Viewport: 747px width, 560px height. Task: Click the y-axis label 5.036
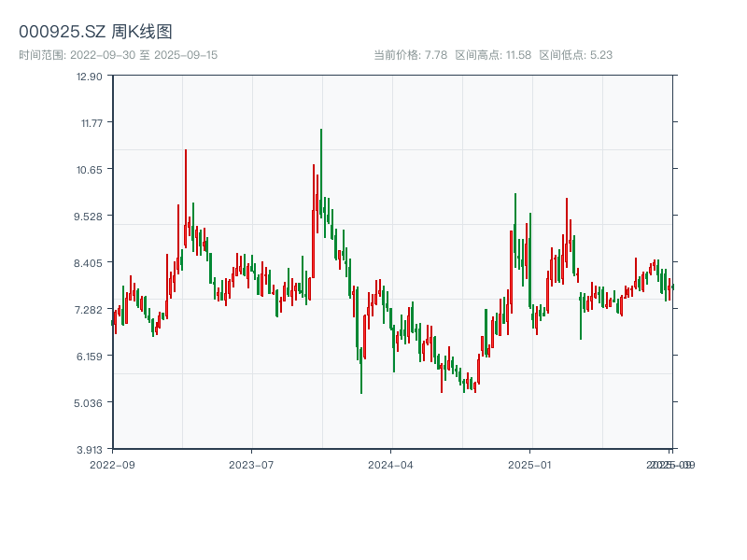pos(88,403)
